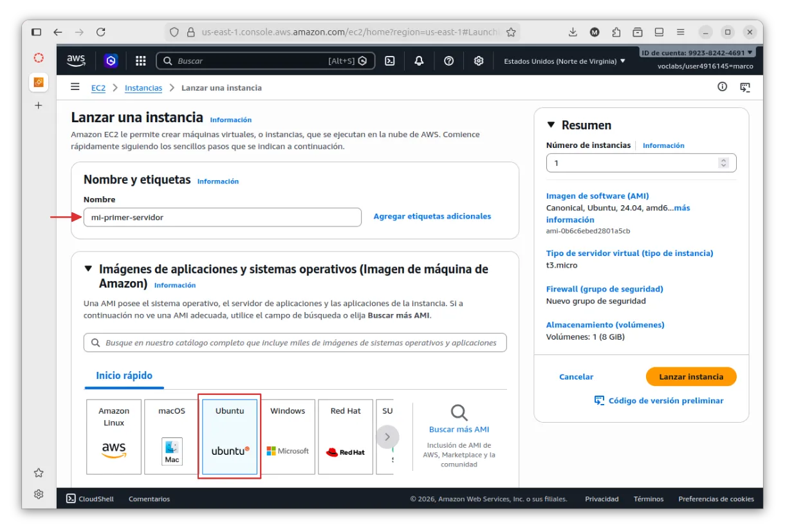Click the browser reload page button
Viewport: 785px width, 532px height.
[x=100, y=32]
